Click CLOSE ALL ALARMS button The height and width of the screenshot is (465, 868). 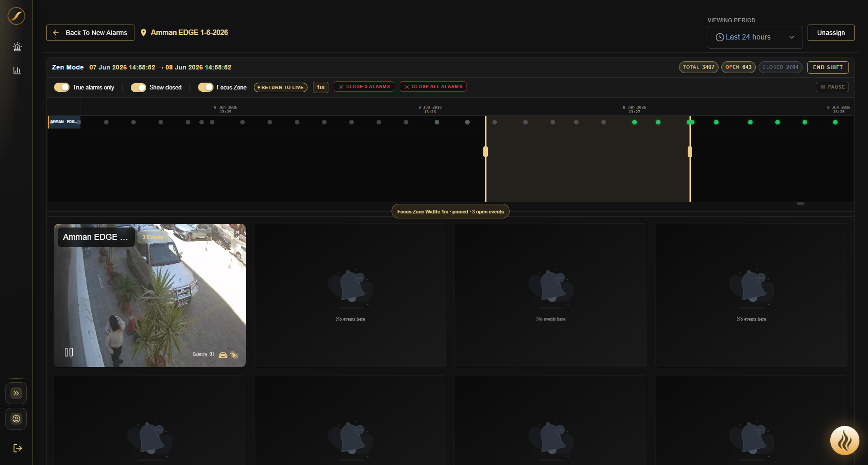click(433, 87)
